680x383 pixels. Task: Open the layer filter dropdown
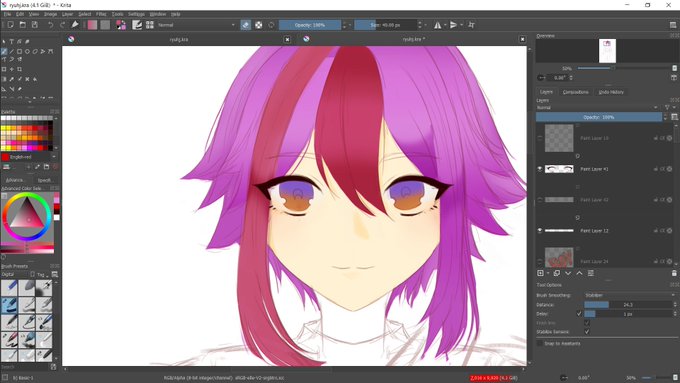coord(669,108)
